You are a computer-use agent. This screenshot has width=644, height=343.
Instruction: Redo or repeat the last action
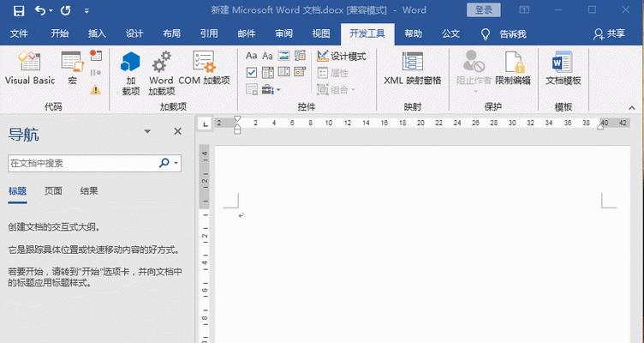[x=66, y=10]
